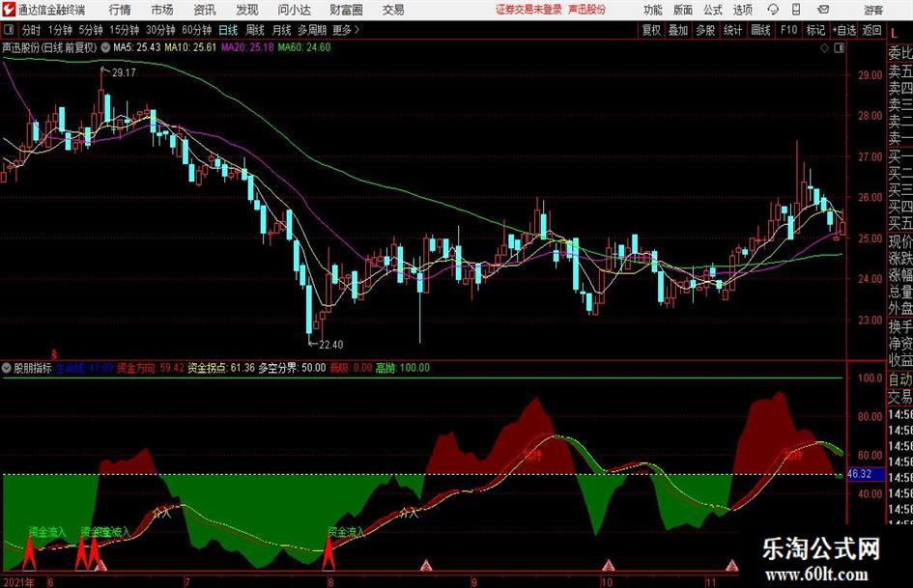The image size is (913, 588).
Task: Click the 22.40 low price marker
Action: point(330,345)
